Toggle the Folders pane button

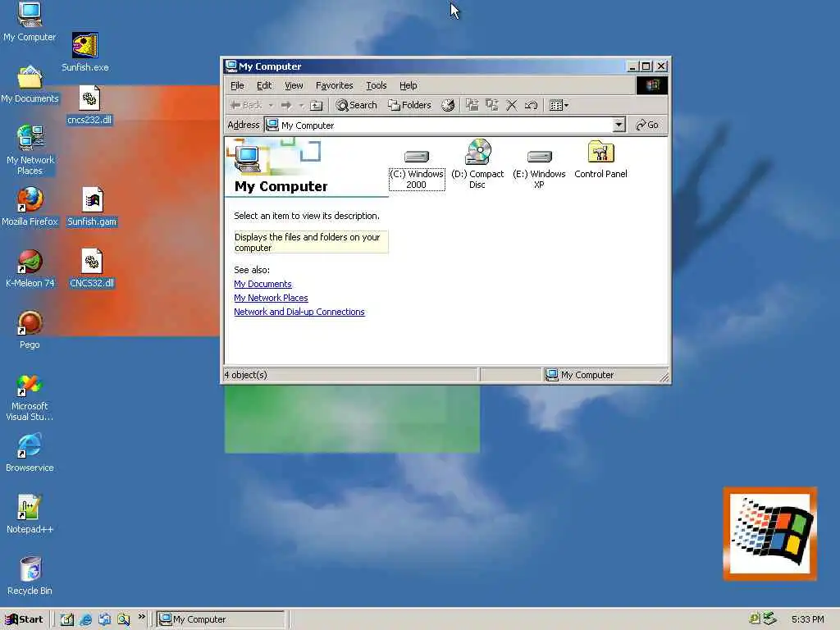tap(410, 105)
